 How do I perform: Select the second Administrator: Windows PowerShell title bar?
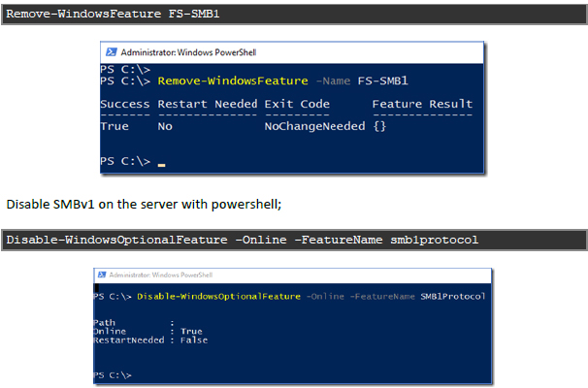[x=292, y=275]
